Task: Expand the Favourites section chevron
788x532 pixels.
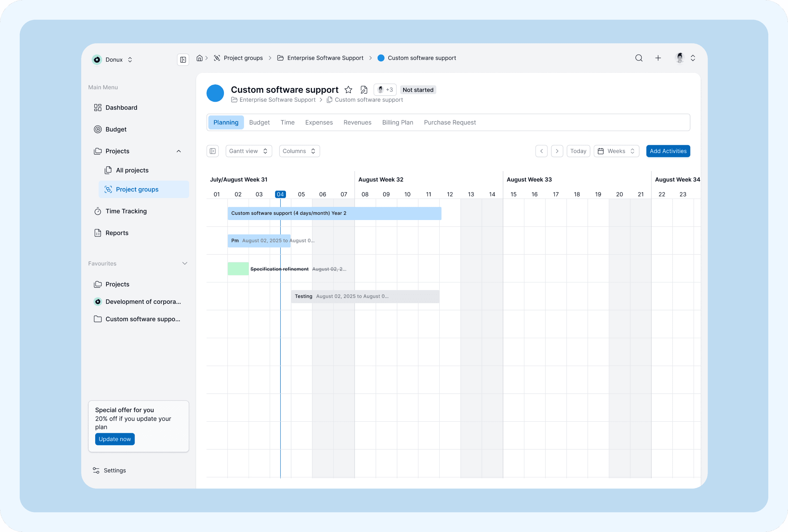Action: coord(185,263)
